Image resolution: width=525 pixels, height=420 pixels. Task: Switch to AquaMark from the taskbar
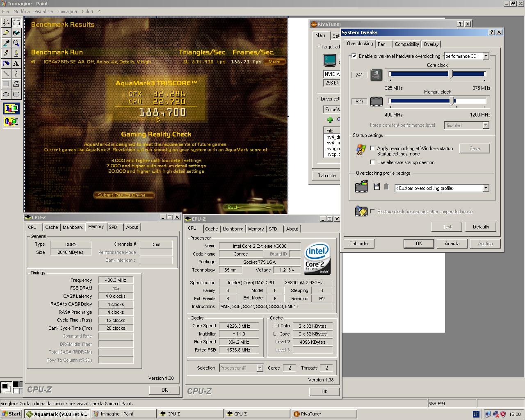coord(57,414)
